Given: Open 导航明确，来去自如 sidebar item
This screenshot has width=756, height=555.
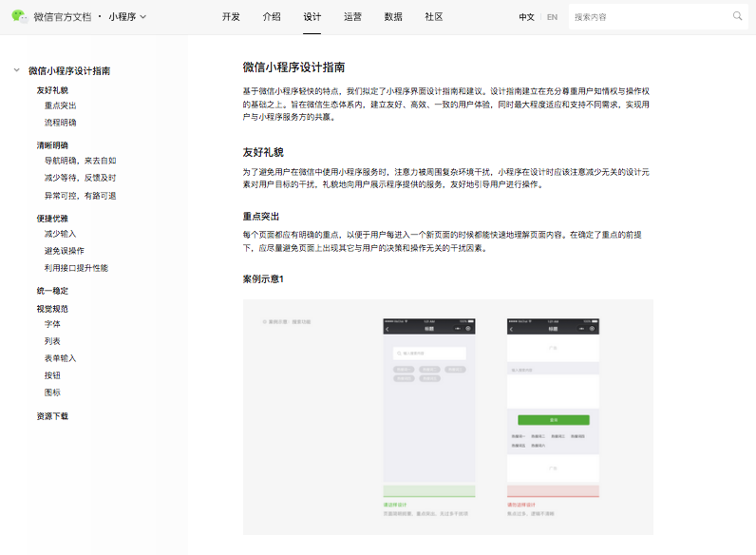Looking at the screenshot, I should (x=80, y=161).
